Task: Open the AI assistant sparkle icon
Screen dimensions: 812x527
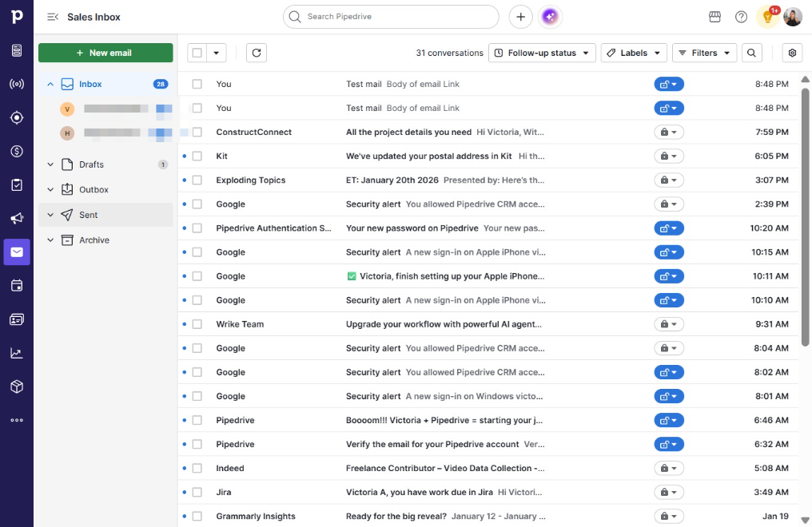Action: [x=550, y=17]
